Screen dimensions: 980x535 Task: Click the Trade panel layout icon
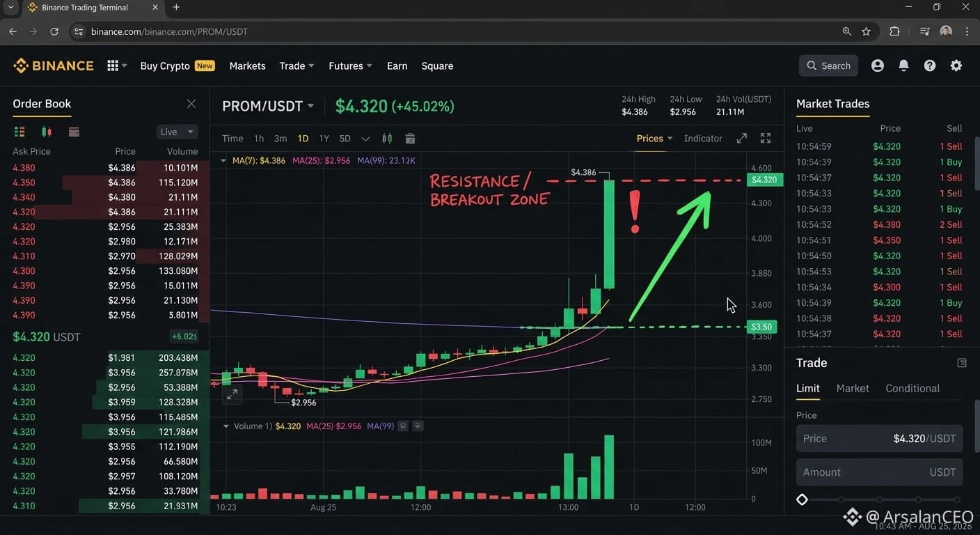click(x=962, y=363)
